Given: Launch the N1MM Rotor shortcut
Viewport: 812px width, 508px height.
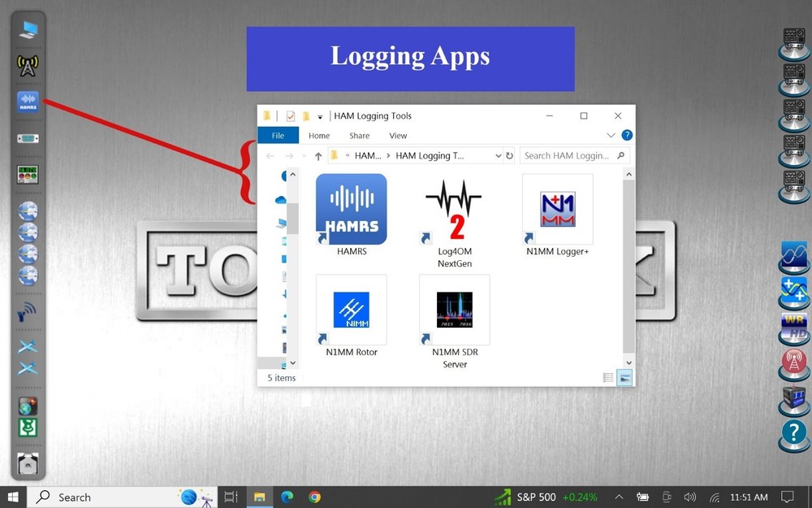Looking at the screenshot, I should 351,310.
